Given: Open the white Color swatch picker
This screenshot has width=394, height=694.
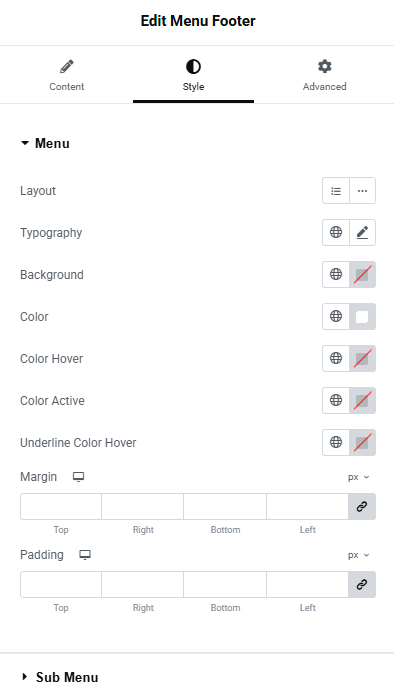Looking at the screenshot, I should (x=362, y=316).
